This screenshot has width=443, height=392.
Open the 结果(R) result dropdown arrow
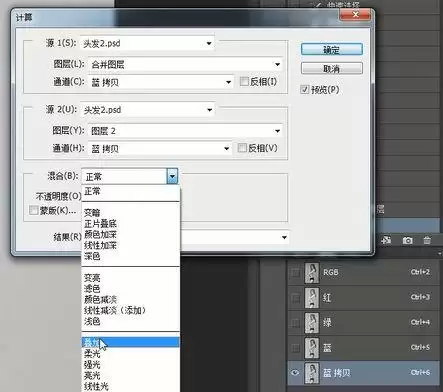pyautogui.click(x=284, y=237)
